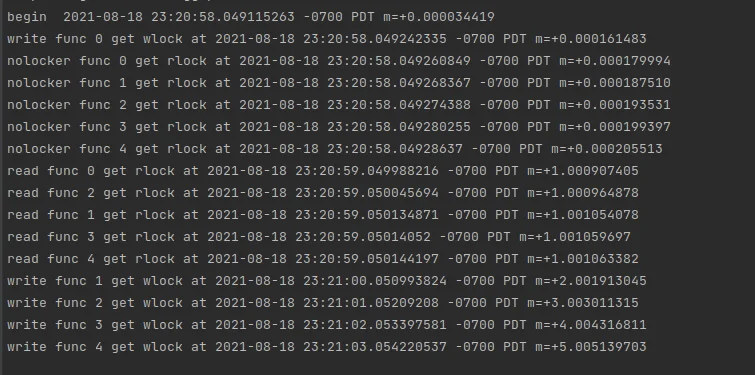Click the 'nolocker func 3 get rlock' line

(x=339, y=127)
